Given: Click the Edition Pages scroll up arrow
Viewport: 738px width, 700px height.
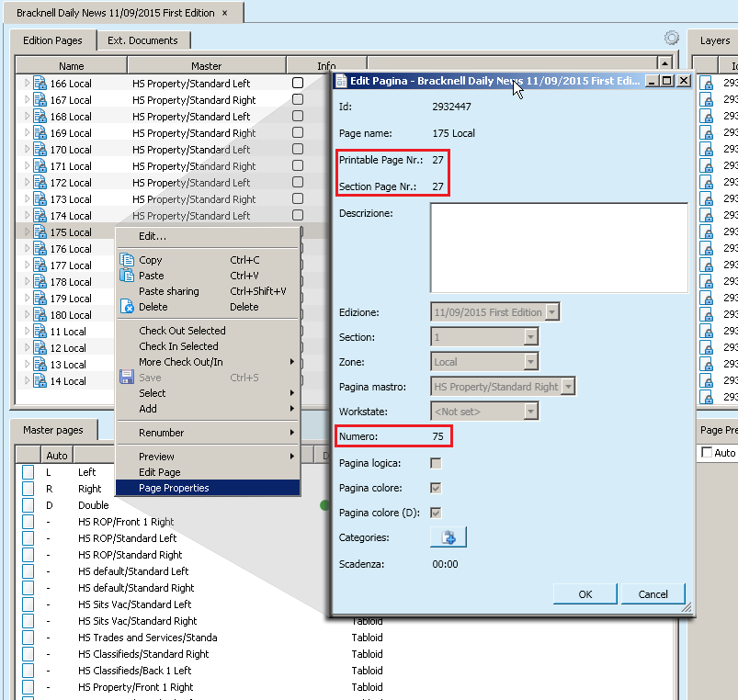Looking at the screenshot, I should [664, 63].
